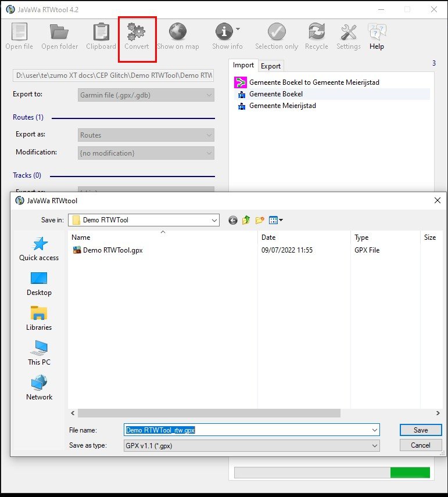Go to This PC in save dialog

click(x=39, y=353)
